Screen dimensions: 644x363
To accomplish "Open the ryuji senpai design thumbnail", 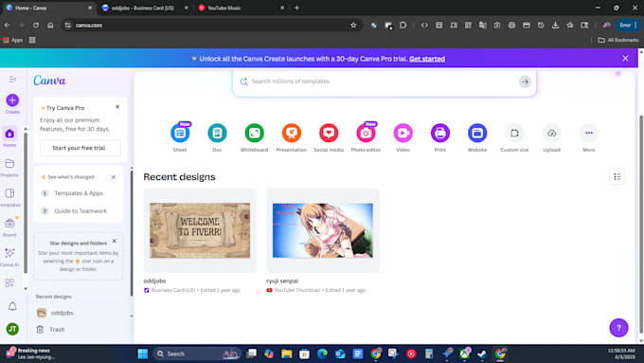I will (323, 230).
